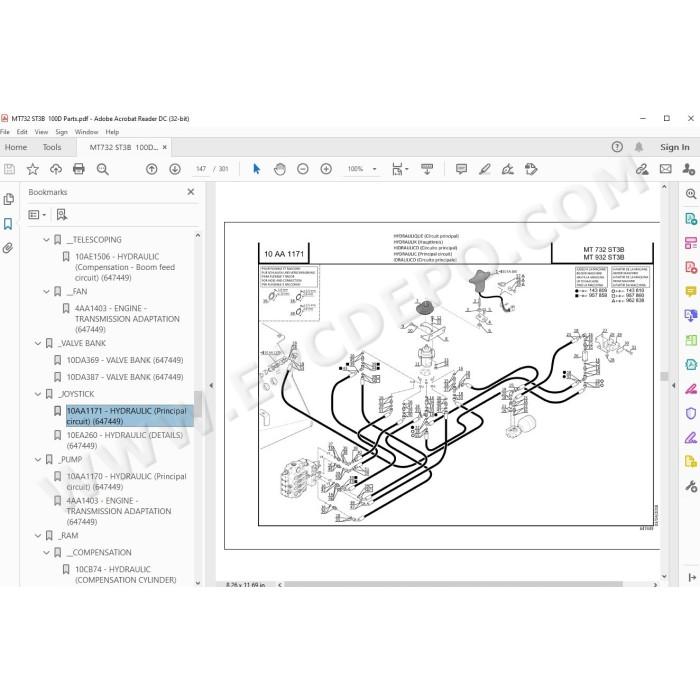Viewport: 700px width, 700px height.
Task: Open bookmark 10AE1506 - HYDRAULIC Compensation
Action: pos(125,267)
